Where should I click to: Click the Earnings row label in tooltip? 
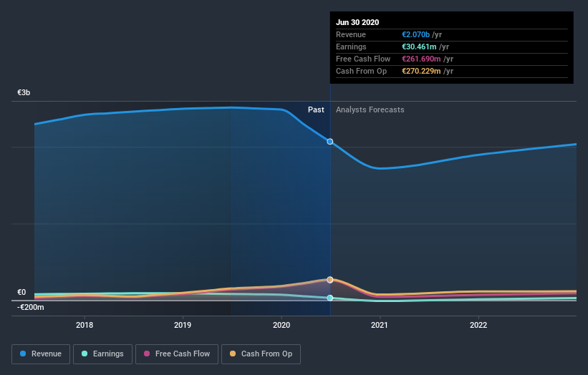[351, 47]
